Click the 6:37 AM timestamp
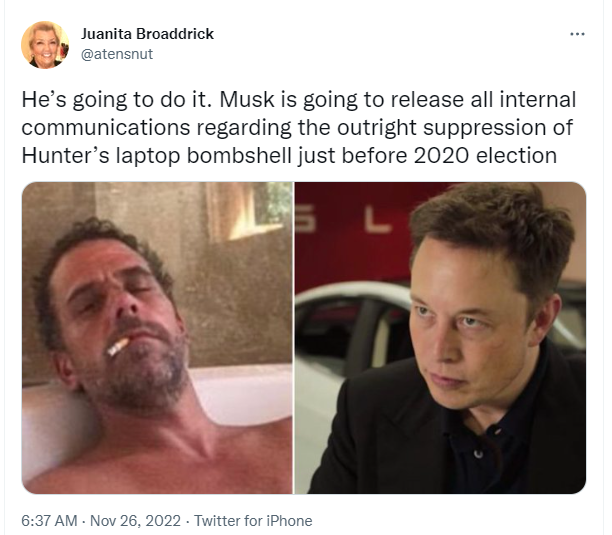Image resolution: width=612 pixels, height=535 pixels. tap(50, 521)
